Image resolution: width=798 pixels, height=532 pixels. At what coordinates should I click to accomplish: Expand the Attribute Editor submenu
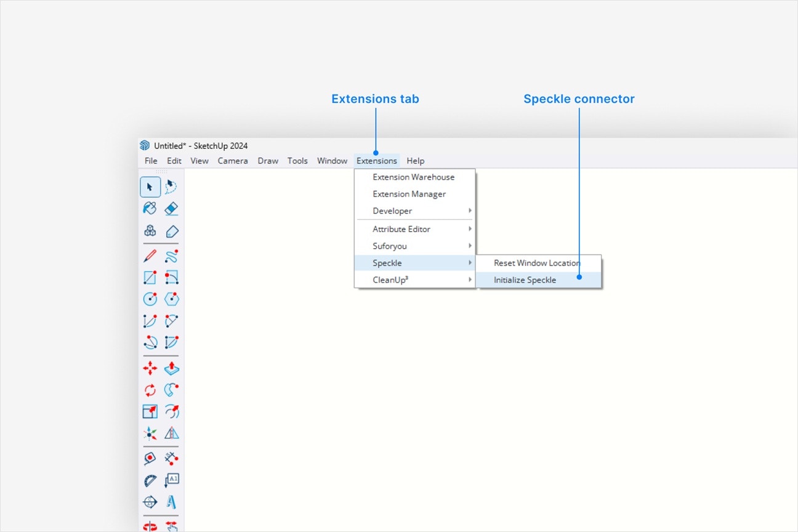(415, 229)
